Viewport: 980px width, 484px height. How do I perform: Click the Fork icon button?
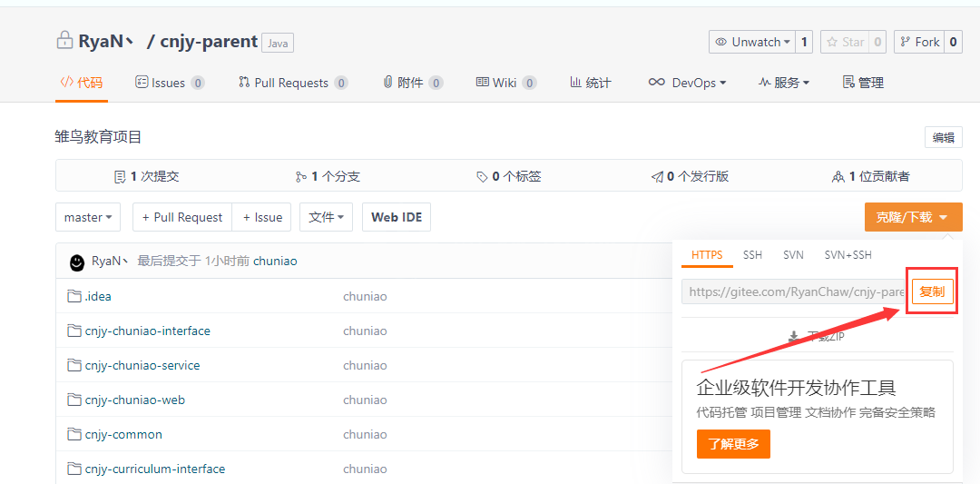coord(918,42)
